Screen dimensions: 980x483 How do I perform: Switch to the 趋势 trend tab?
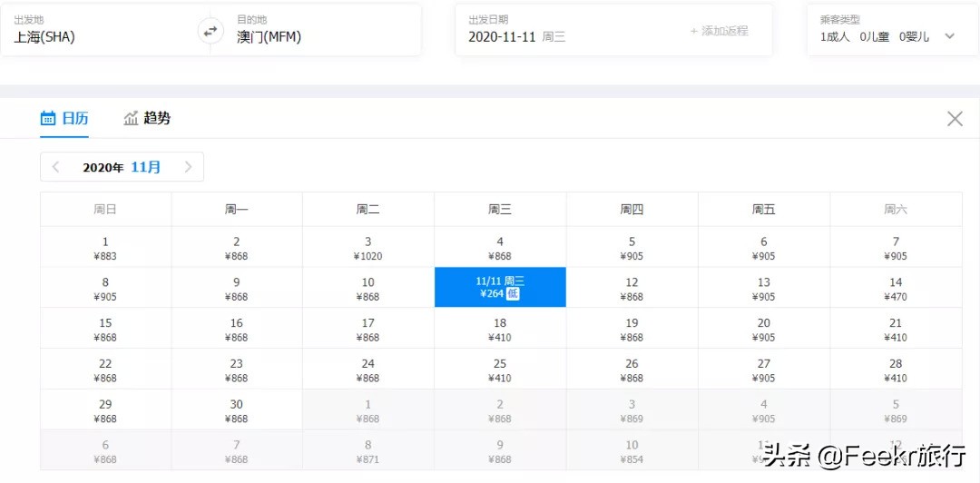[147, 118]
